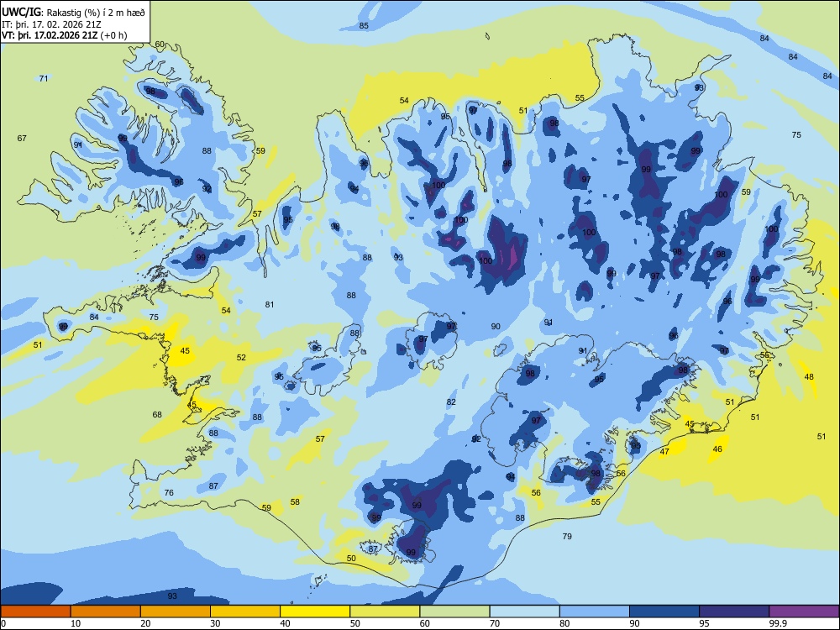Click the '93' value in the dark blue southwestern sea

[x=172, y=596]
